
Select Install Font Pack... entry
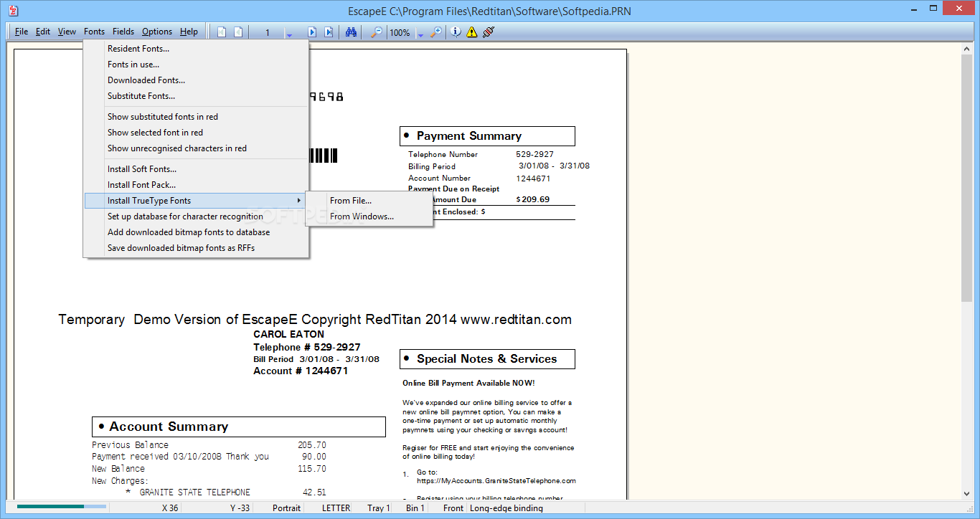click(197, 185)
